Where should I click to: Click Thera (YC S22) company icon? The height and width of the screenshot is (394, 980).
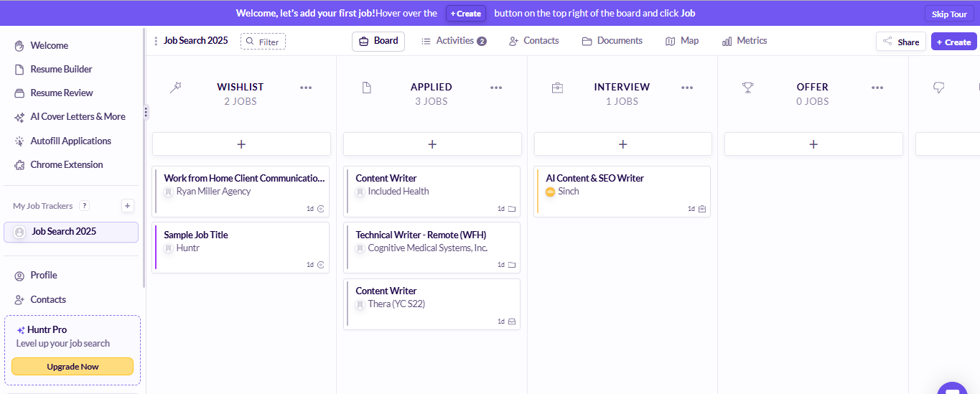pos(360,304)
